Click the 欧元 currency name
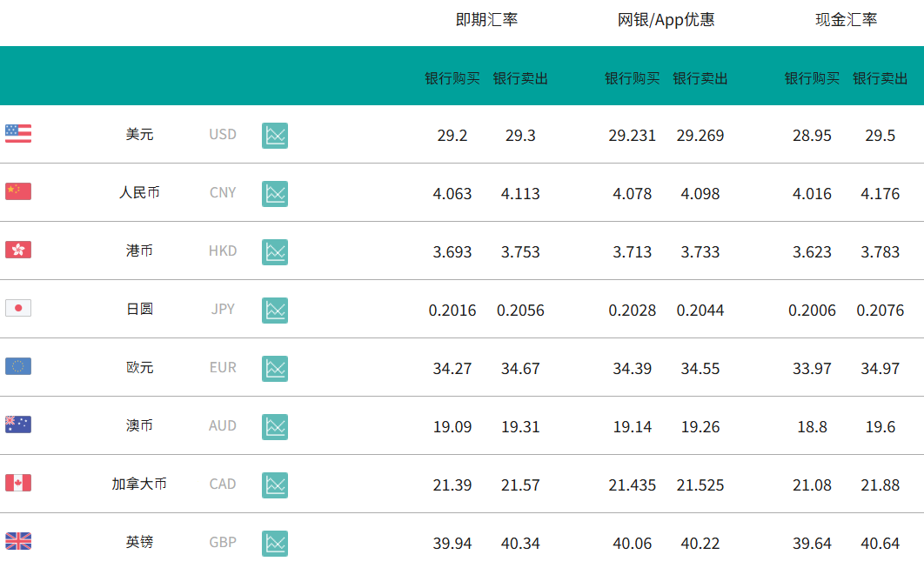Image resolution: width=924 pixels, height=568 pixels. 140,368
